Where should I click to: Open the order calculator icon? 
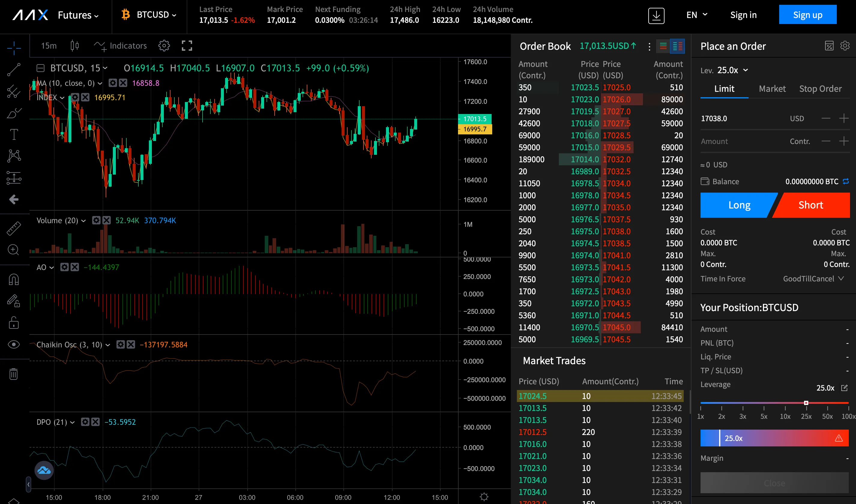[x=829, y=46]
